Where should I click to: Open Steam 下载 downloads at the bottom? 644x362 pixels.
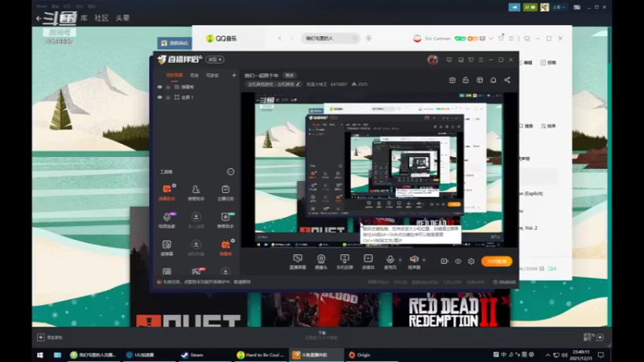[x=321, y=335]
